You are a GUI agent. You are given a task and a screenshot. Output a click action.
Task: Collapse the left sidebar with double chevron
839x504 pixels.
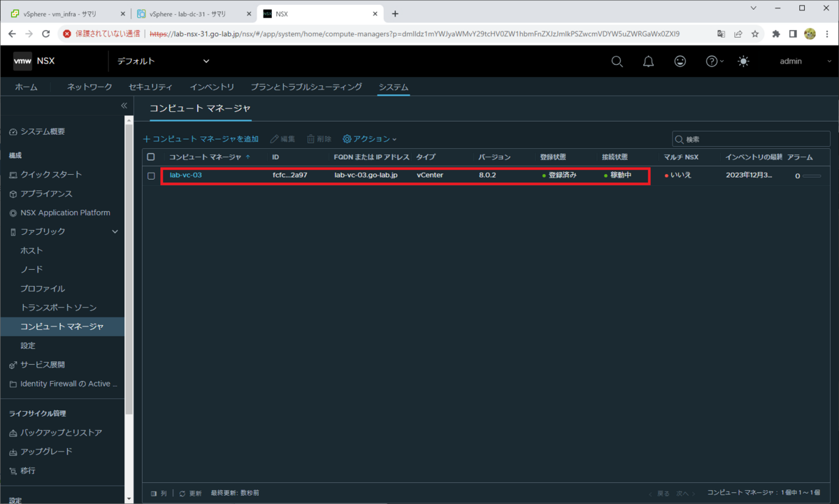124,106
